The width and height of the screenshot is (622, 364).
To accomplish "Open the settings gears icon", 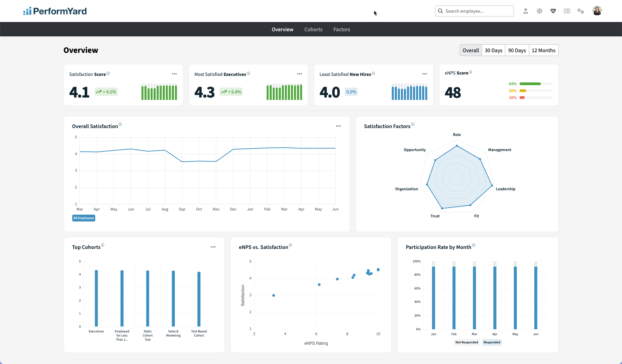I will pos(580,11).
